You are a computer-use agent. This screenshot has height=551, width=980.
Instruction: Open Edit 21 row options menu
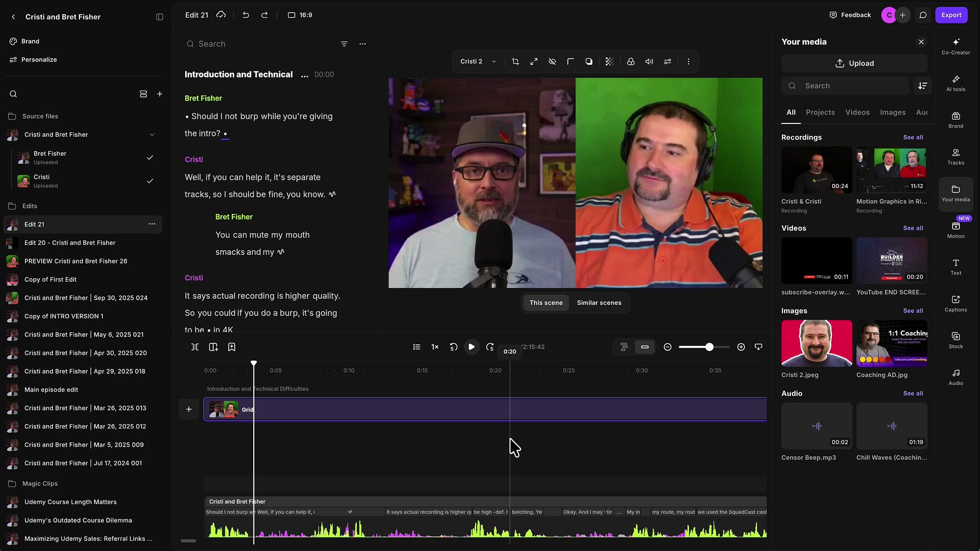coord(152,224)
